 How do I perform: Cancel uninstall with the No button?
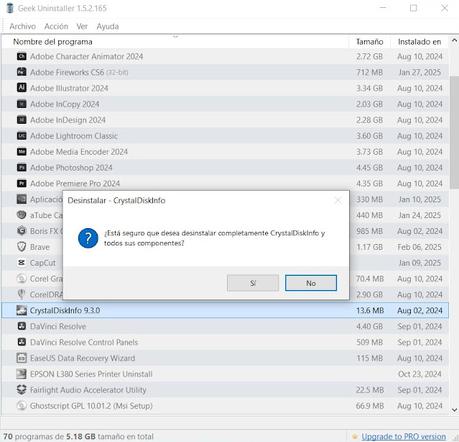[311, 283]
